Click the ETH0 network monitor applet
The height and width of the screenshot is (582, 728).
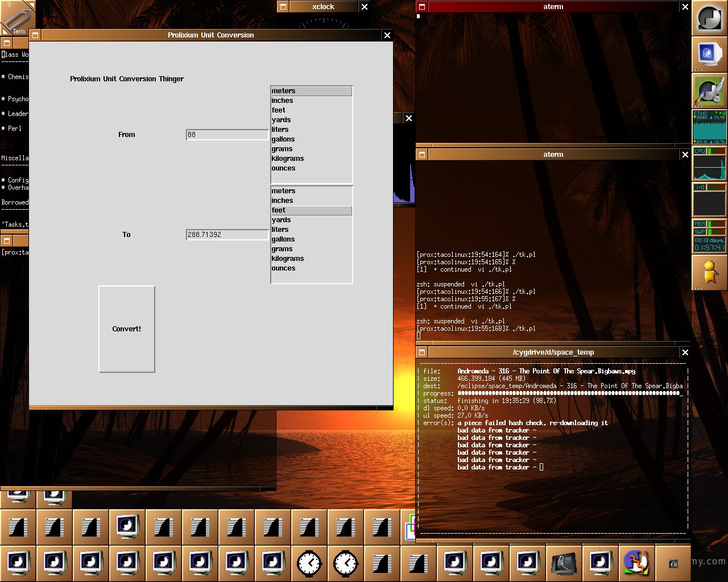coord(709,127)
